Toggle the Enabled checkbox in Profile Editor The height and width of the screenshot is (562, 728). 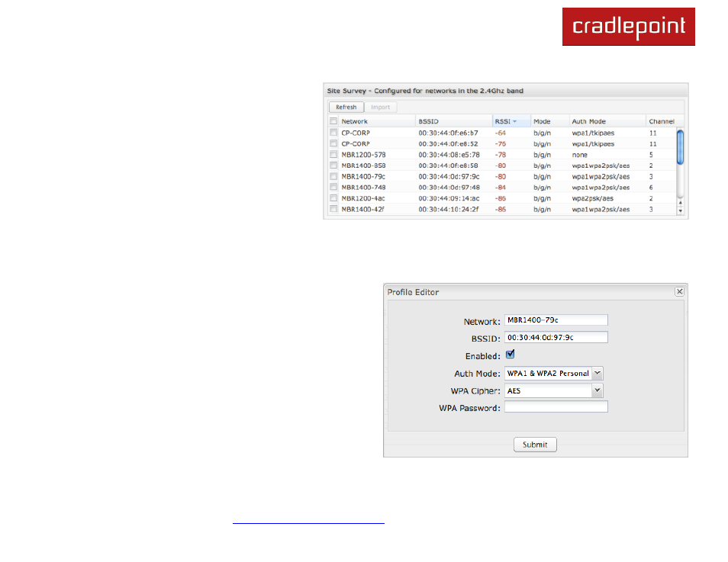pos(510,355)
